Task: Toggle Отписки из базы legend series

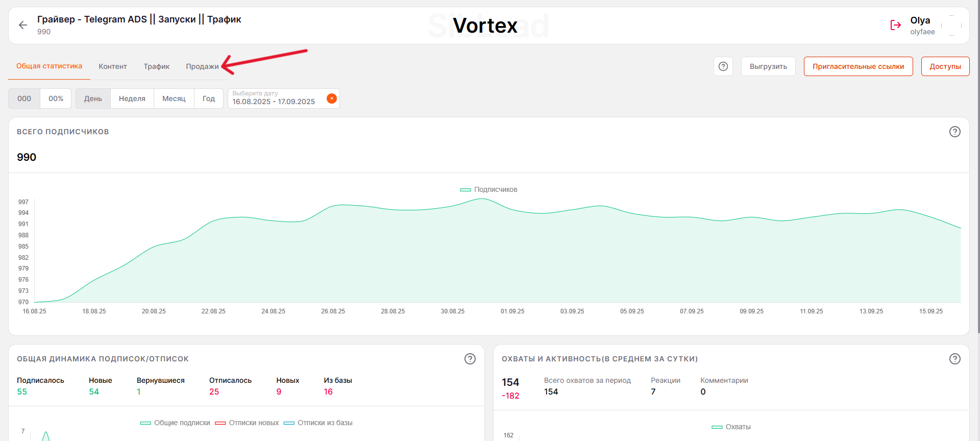Action: pos(318,423)
